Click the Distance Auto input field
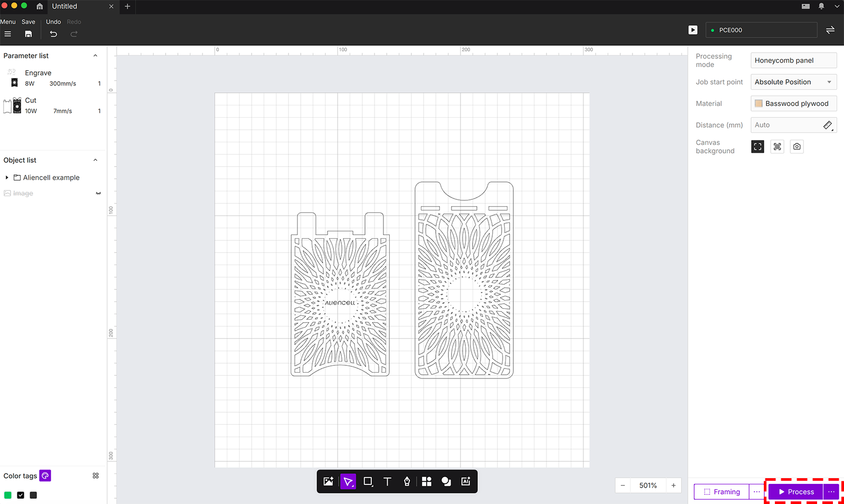The width and height of the screenshot is (844, 504). (x=786, y=125)
